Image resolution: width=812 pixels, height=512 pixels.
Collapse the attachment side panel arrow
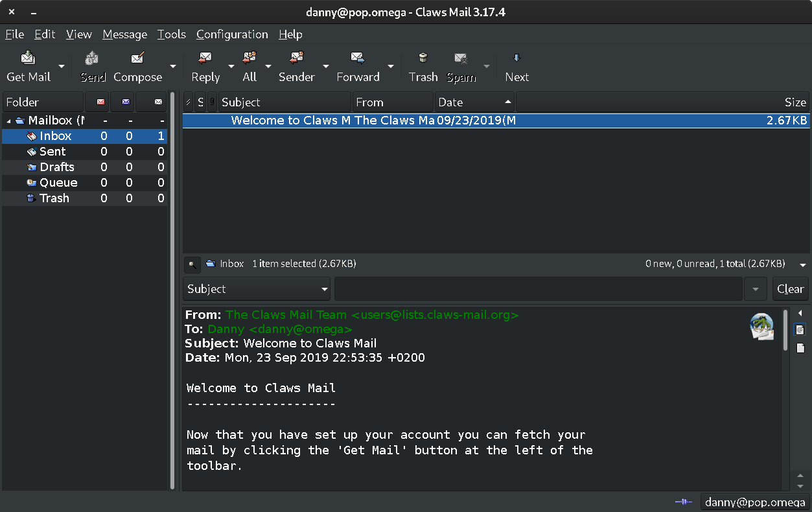(x=800, y=313)
